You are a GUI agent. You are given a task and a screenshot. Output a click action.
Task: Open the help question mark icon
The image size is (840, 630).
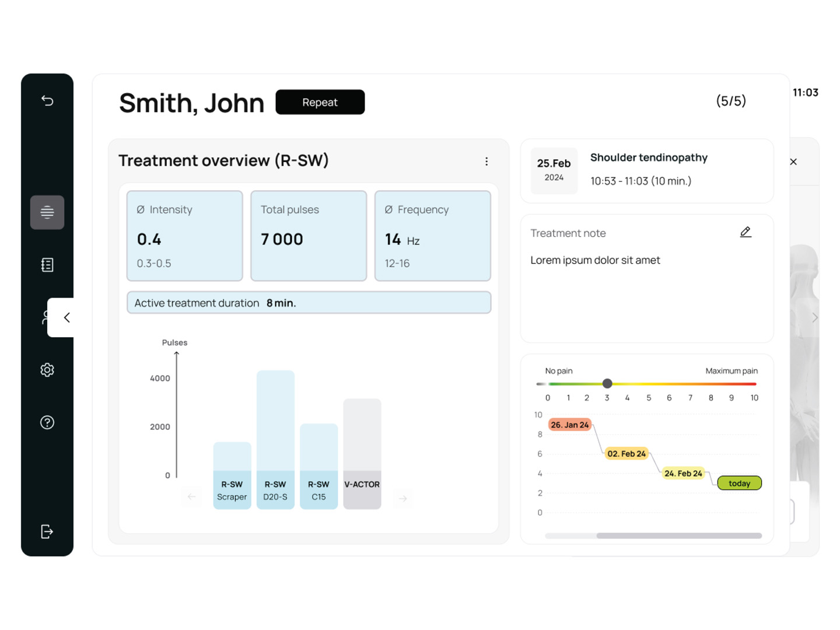coord(47,422)
